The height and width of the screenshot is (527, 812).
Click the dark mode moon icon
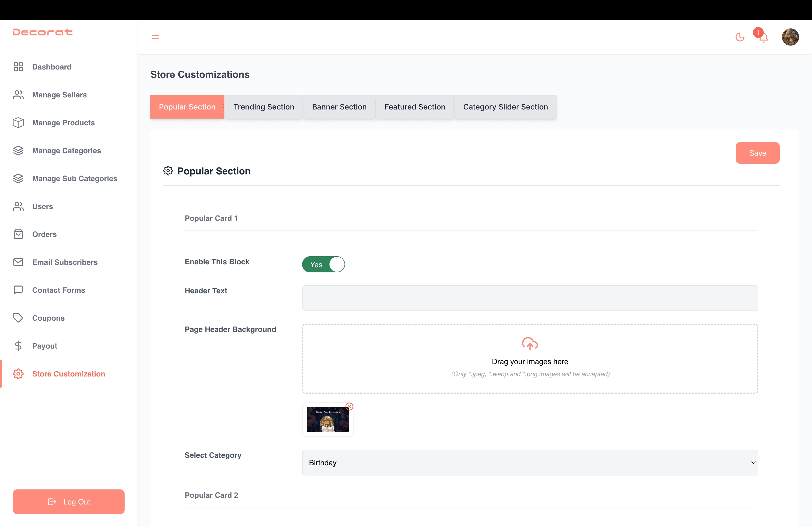click(740, 37)
